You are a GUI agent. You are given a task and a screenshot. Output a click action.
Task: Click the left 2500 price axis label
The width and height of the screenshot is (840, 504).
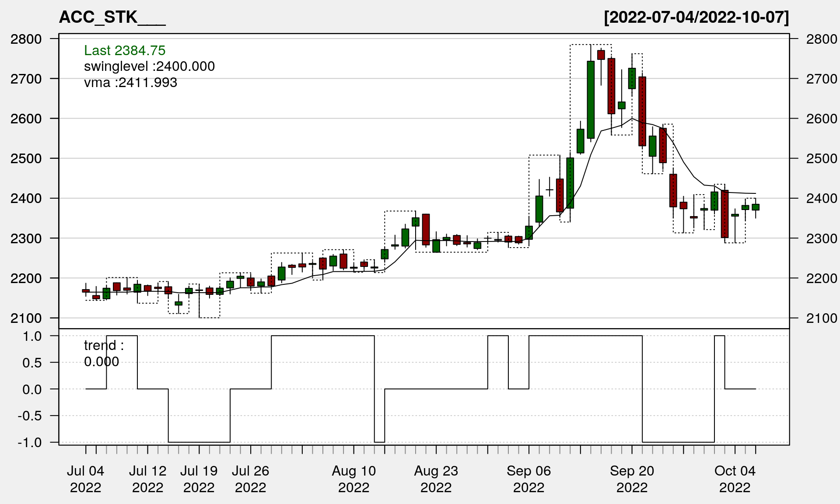tap(26, 158)
